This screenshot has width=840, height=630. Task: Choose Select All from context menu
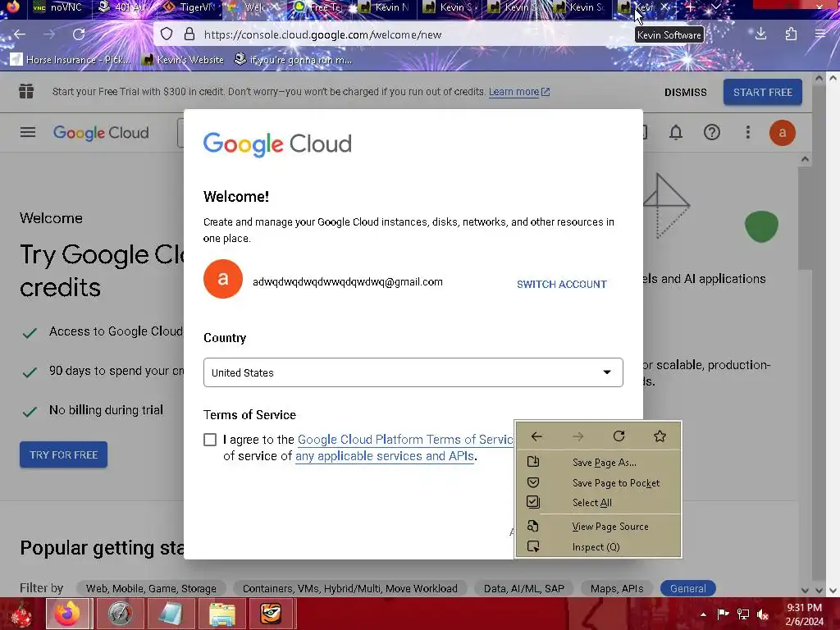[598, 503]
